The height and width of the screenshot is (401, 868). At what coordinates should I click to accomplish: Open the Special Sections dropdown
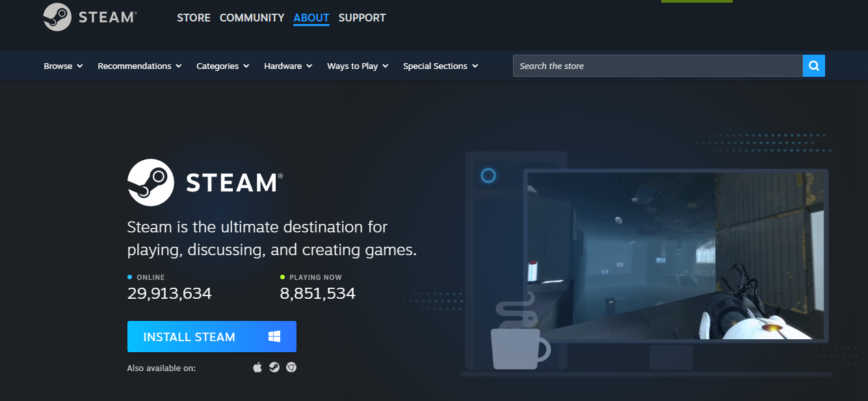coord(440,66)
